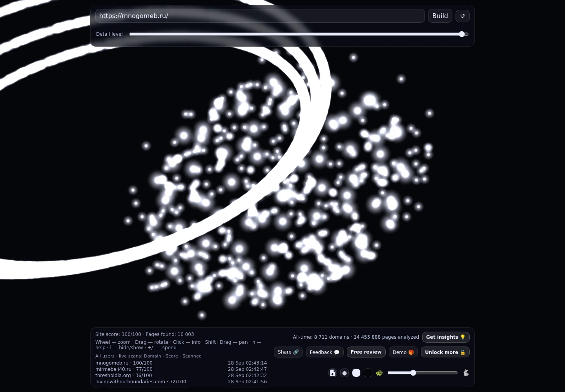This screenshot has width=565, height=392.
Task: Click the Detail level label
Action: (109, 34)
